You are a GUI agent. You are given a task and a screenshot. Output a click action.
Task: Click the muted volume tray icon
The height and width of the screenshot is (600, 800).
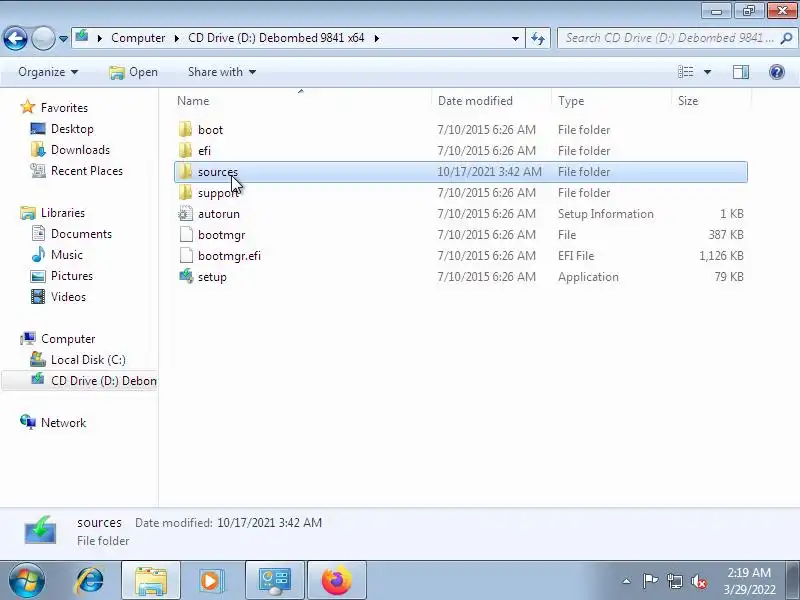pyautogui.click(x=699, y=581)
